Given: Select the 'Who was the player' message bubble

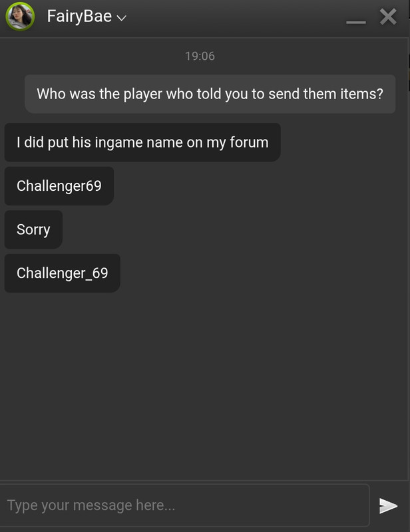Looking at the screenshot, I should point(210,94).
